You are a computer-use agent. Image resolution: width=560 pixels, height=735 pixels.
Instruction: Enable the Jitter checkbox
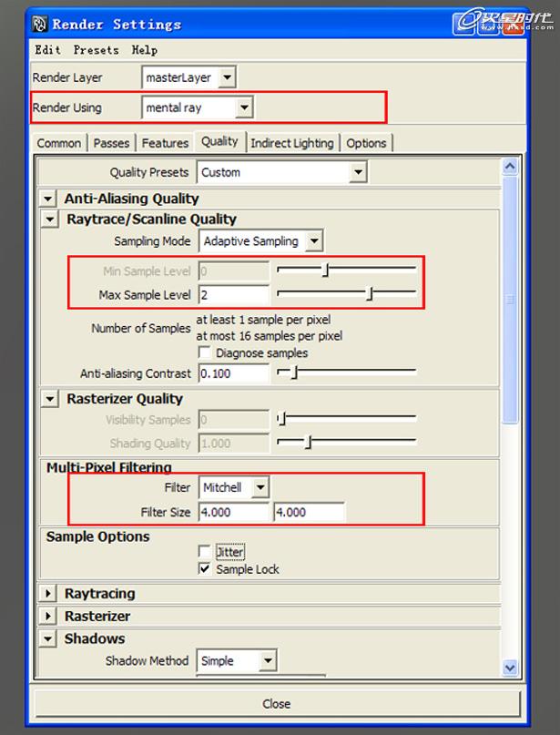point(204,551)
